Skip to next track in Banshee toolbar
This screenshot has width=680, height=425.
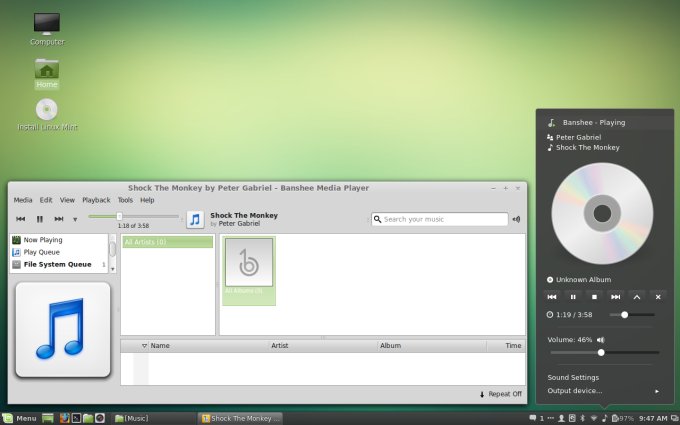click(59, 219)
